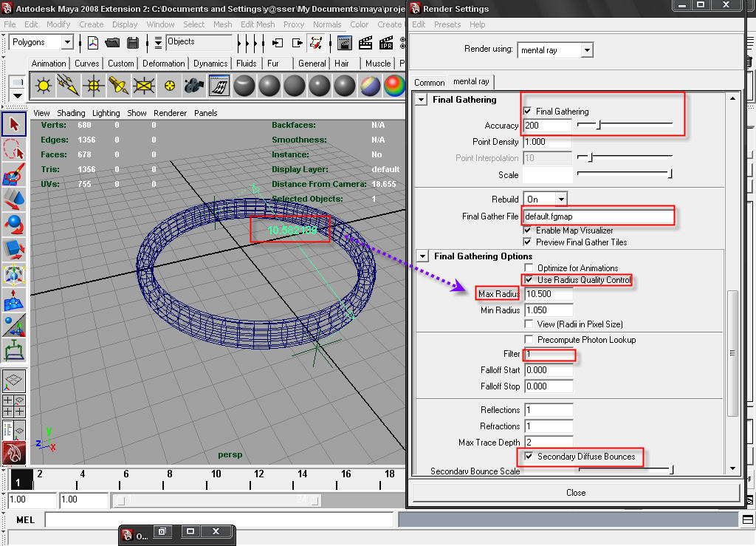Select the Soft Modification tool
Viewport: 756px width, 546px height.
click(14, 300)
